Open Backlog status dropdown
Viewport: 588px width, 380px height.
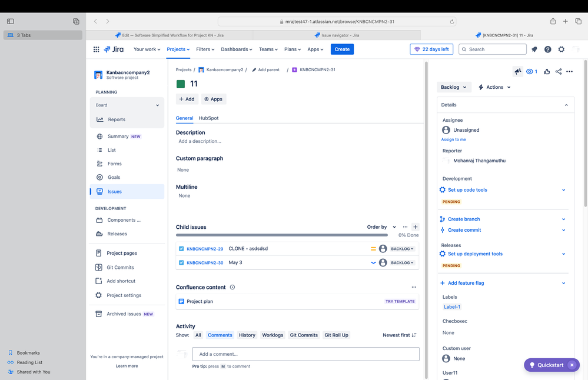(x=454, y=87)
